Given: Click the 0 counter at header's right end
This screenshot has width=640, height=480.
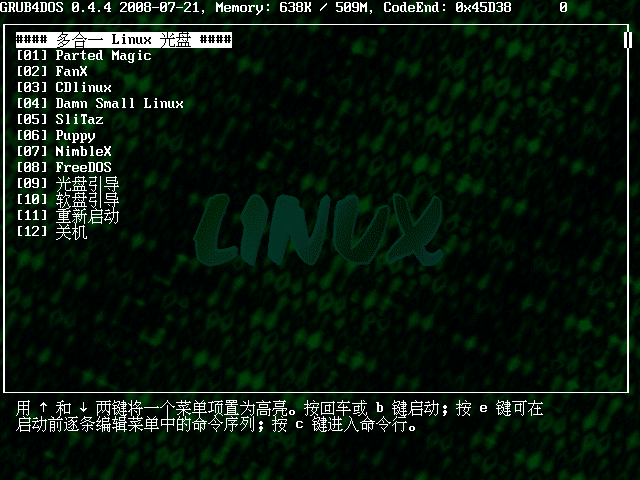Looking at the screenshot, I should [x=564, y=7].
